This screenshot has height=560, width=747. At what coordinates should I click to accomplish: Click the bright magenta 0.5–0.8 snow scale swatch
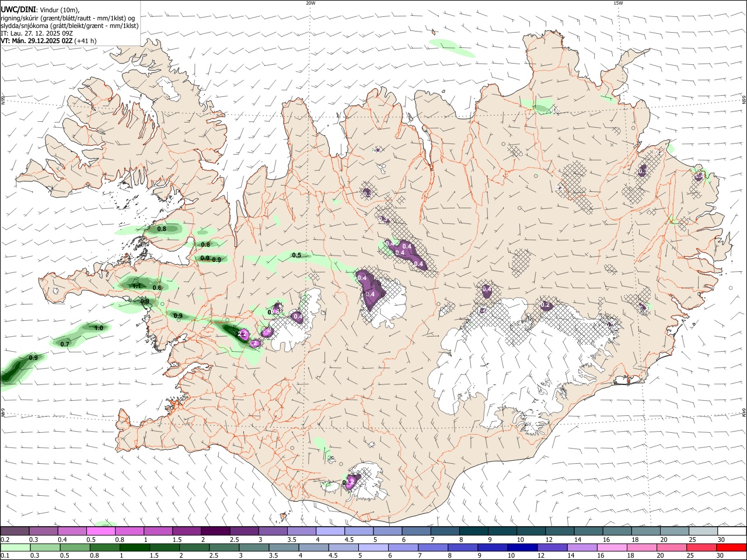coord(100,531)
